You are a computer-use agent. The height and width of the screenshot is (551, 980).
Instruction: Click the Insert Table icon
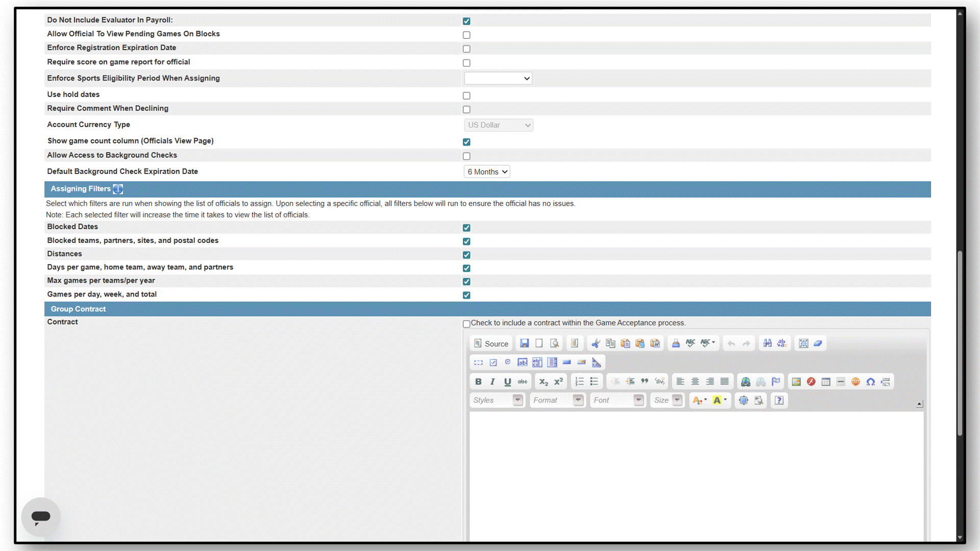pyautogui.click(x=826, y=382)
